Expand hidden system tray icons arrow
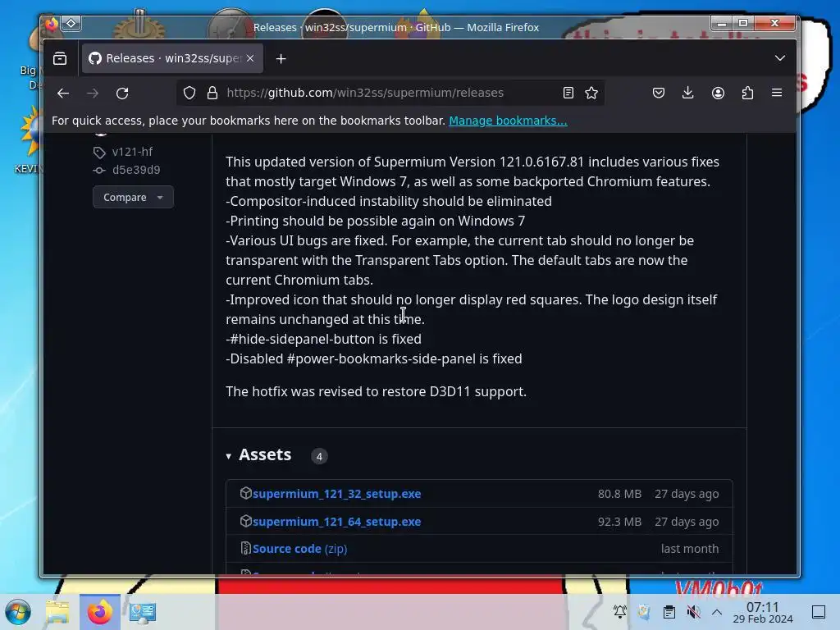 (x=717, y=612)
